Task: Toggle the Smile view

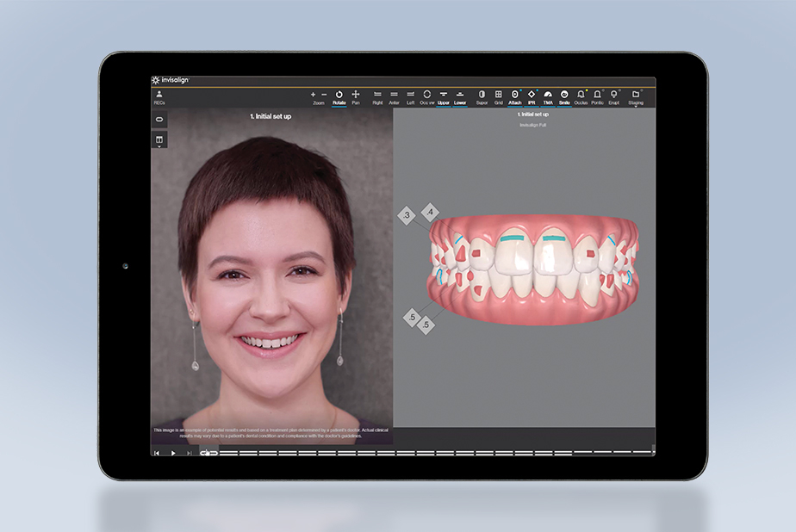Action: tap(564, 96)
